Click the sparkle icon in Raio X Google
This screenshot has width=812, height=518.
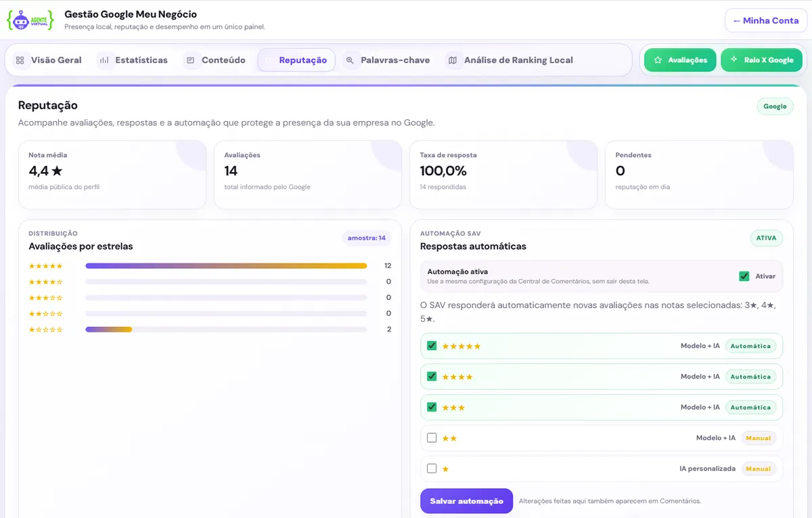pos(734,60)
